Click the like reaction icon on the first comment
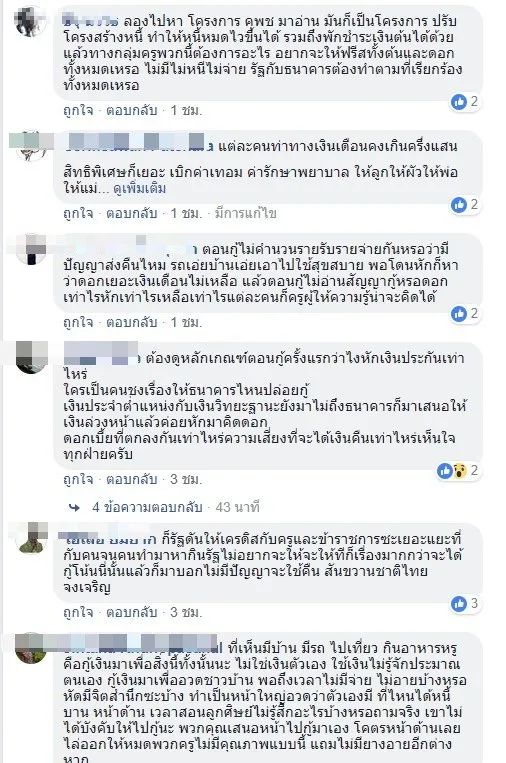This screenshot has width=506, height=763. point(458,102)
